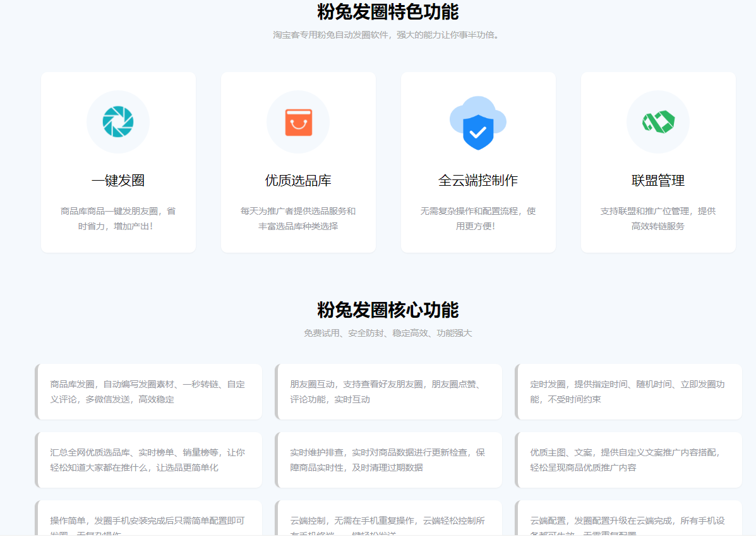Click description 支持联盟和推广位管理
Screen dimensions: 756x537
click(658, 219)
